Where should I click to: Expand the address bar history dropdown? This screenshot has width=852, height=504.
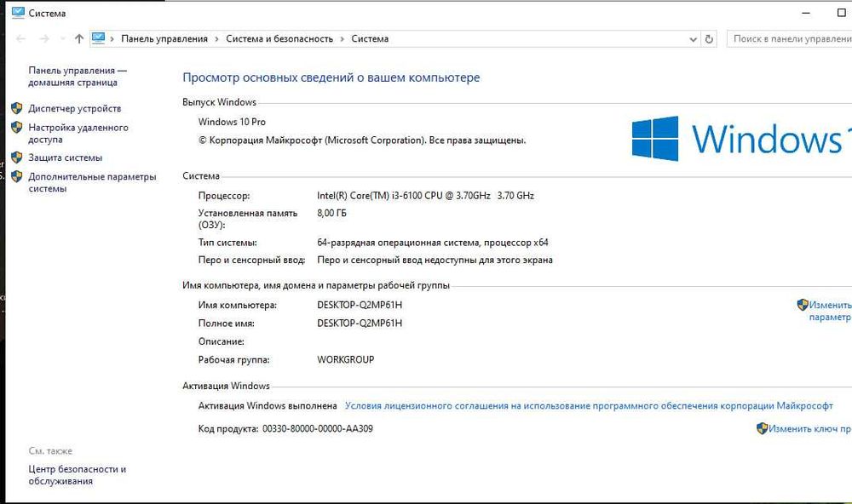pyautogui.click(x=693, y=38)
